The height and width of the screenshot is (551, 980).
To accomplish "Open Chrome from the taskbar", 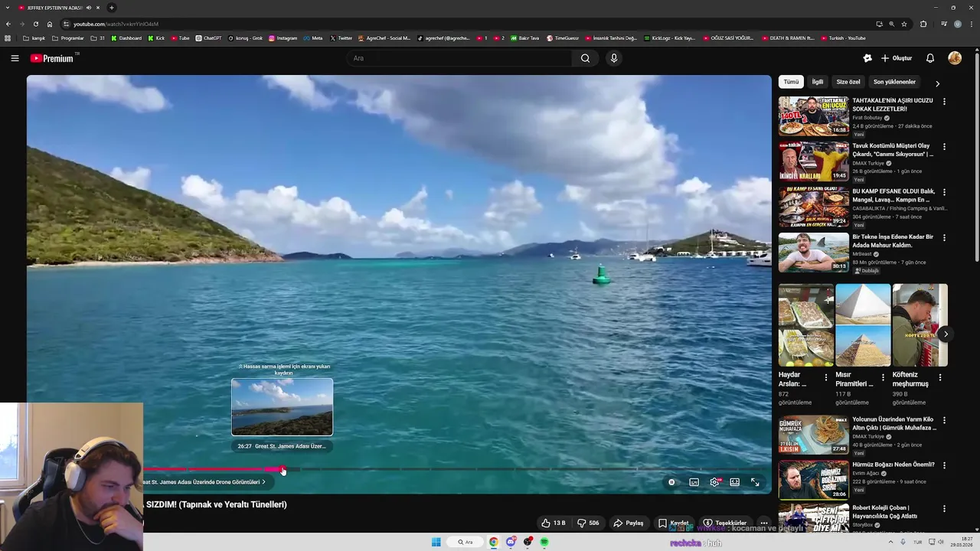I will click(493, 542).
